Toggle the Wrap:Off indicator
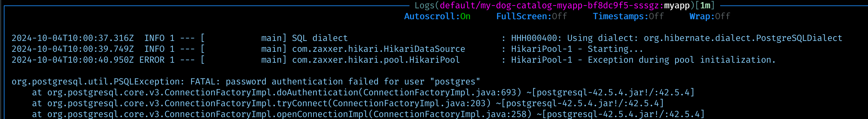Viewport: 868px width, 119px height. point(710,16)
